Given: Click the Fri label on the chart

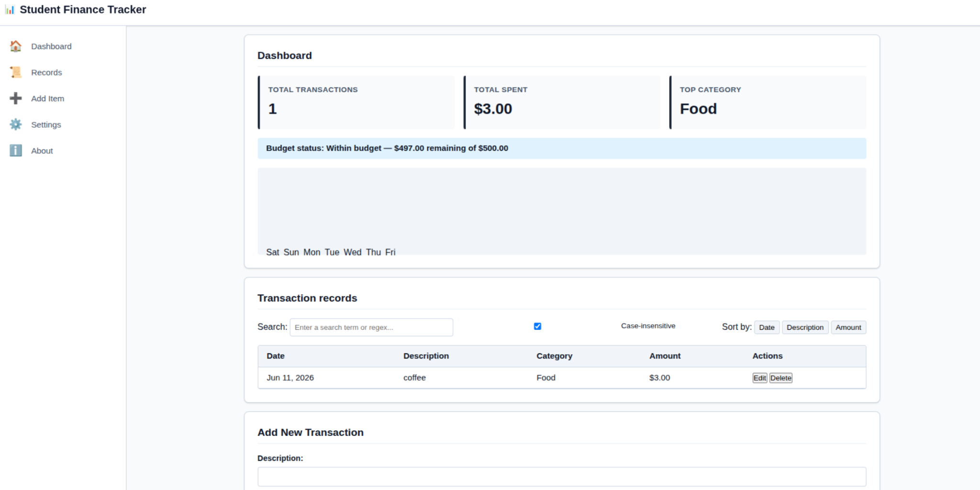Looking at the screenshot, I should point(390,252).
